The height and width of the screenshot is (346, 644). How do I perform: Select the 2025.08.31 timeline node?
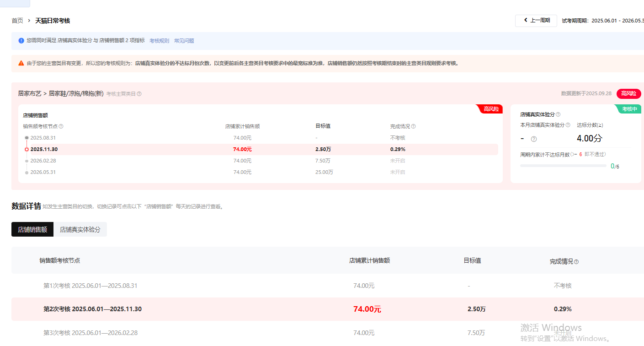click(x=43, y=138)
